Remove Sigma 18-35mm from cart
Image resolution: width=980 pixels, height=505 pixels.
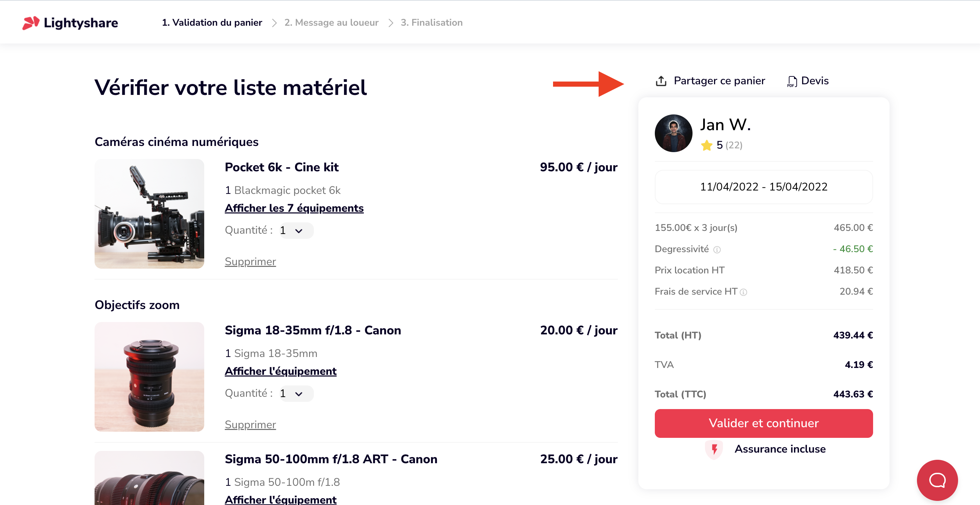coord(250,425)
